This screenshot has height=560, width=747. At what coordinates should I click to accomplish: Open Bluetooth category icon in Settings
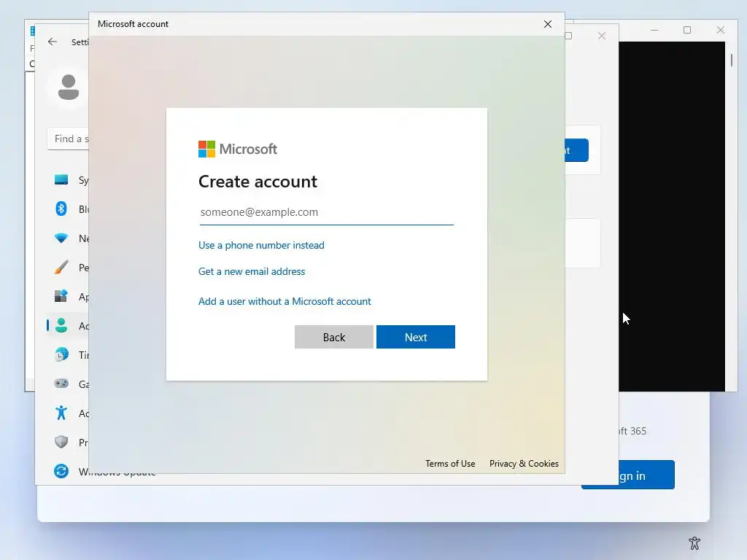tap(61, 209)
